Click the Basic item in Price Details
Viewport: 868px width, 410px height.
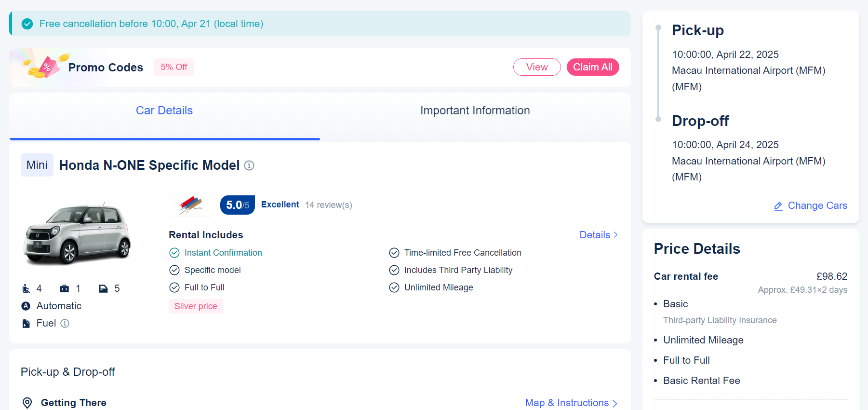click(676, 304)
